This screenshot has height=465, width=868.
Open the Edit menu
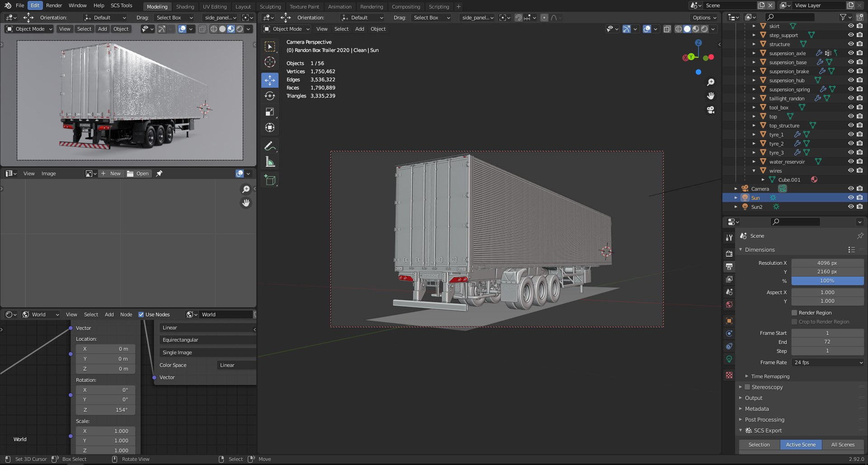tap(35, 5)
